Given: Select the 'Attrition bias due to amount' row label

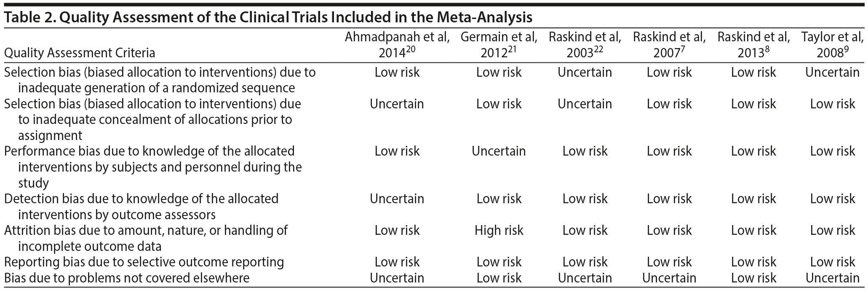Looking at the screenshot, I should coord(146,231).
